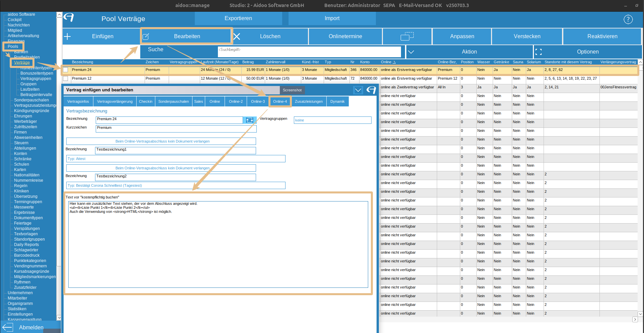Click the help question mark icon
The height and width of the screenshot is (333, 644).
click(628, 19)
